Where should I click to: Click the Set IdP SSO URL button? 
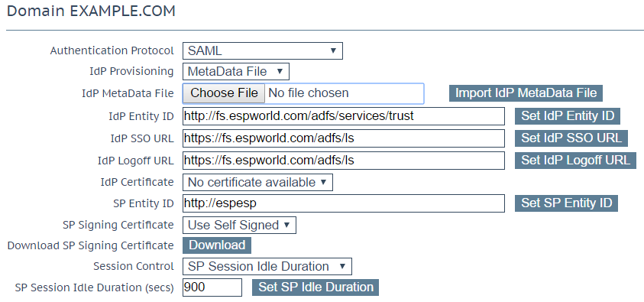point(571,138)
